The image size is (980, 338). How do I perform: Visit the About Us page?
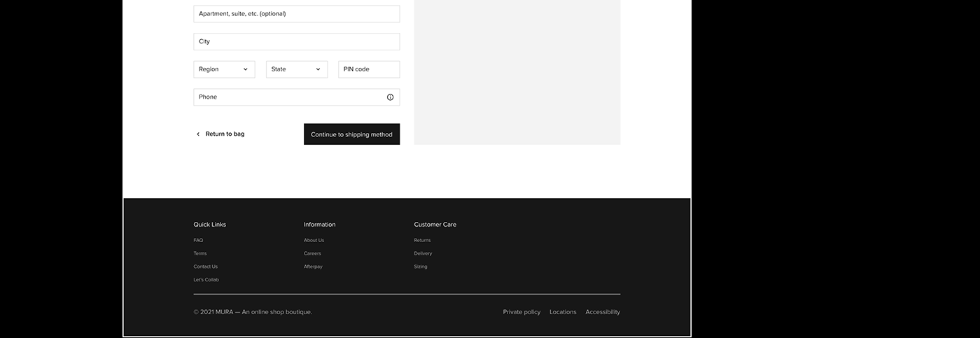coord(314,240)
